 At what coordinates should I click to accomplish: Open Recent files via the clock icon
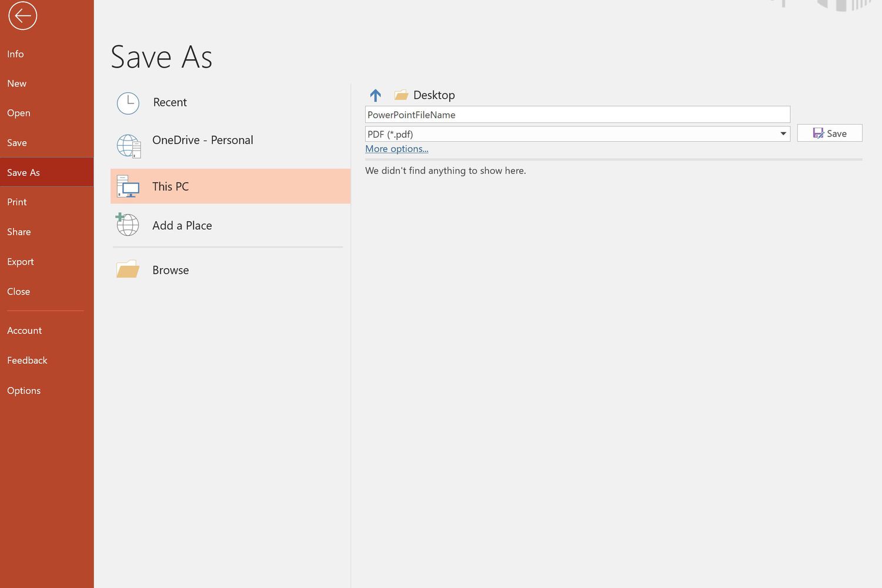tap(128, 103)
